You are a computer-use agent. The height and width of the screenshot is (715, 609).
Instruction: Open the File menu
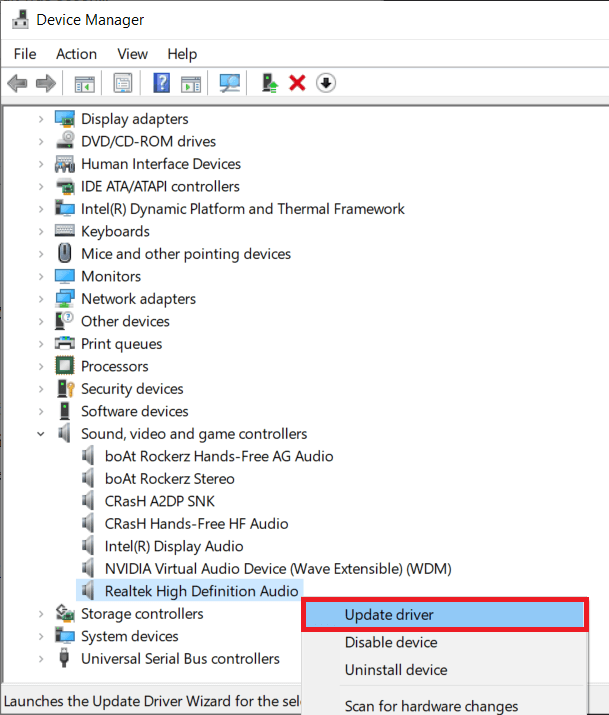pos(25,54)
